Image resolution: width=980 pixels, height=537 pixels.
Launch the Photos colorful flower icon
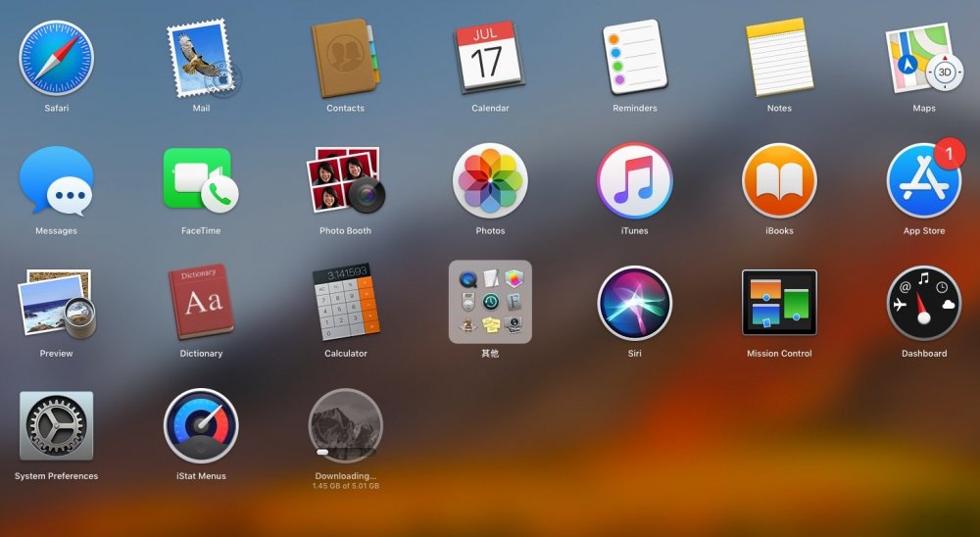[490, 180]
